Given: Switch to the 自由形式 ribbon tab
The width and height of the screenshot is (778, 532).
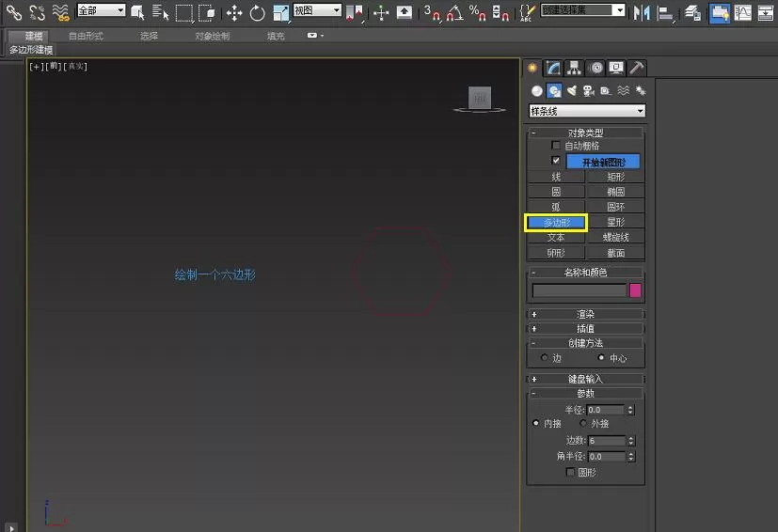Looking at the screenshot, I should click(x=86, y=37).
